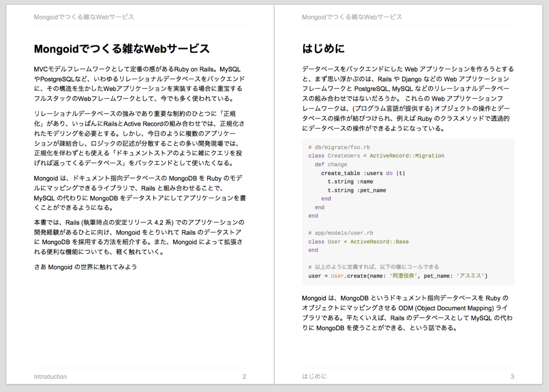The image size is (549, 392).
Task: Click the 't.string :name' code line
Action: click(350, 182)
